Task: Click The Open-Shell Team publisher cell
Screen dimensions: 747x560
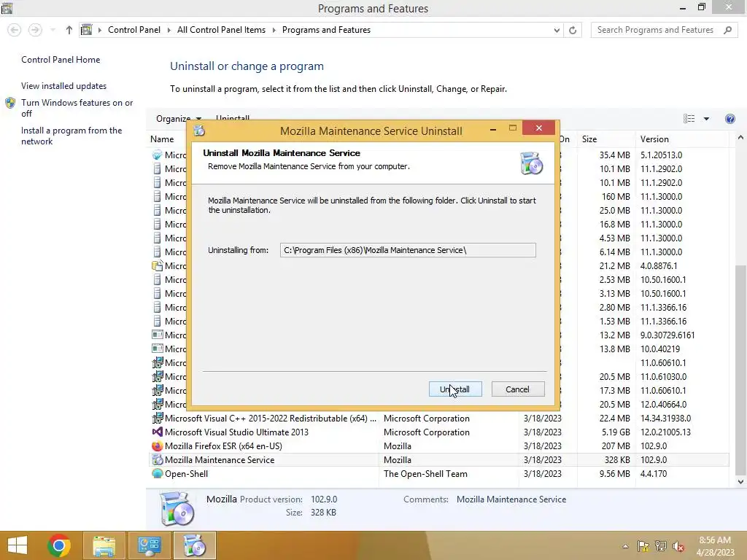Action: coord(425,474)
